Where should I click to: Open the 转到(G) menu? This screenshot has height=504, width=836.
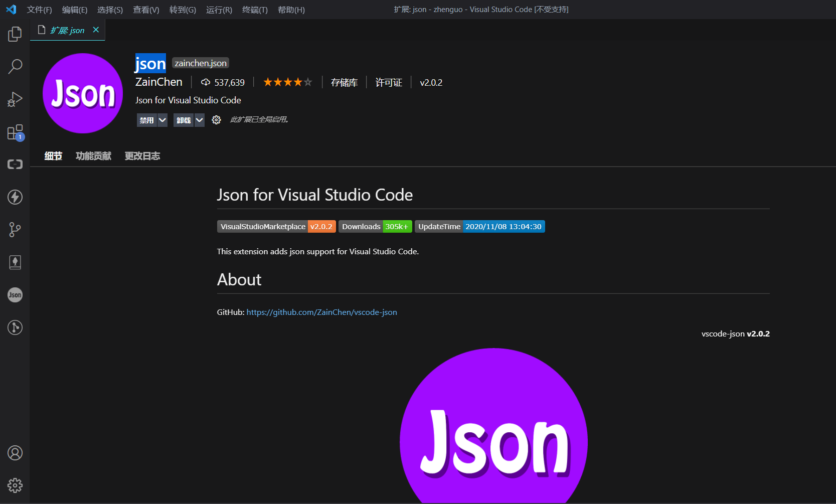pyautogui.click(x=183, y=10)
